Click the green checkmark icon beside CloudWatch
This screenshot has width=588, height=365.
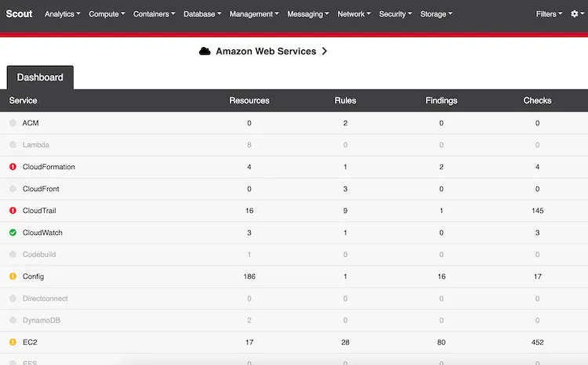coord(13,233)
